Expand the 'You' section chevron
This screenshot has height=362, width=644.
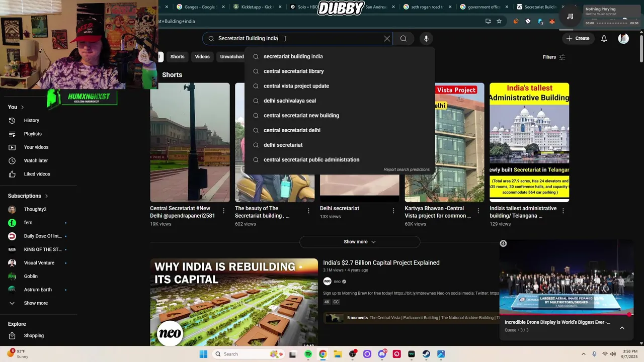point(22,107)
